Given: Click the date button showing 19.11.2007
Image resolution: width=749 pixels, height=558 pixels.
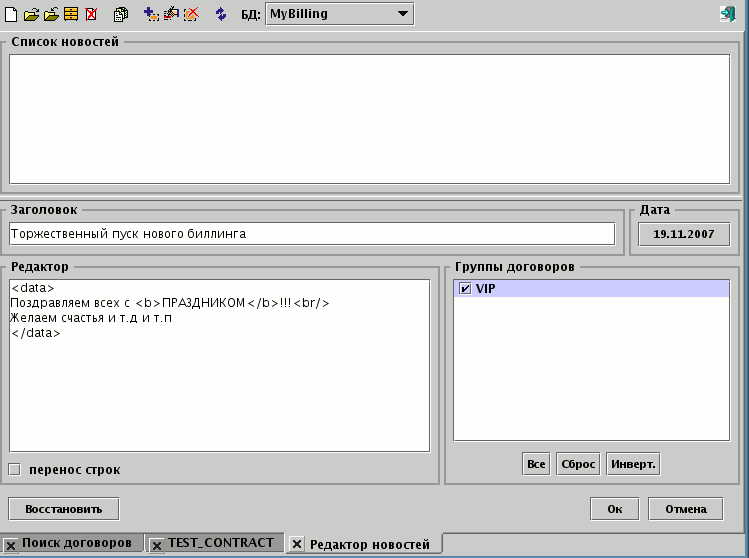Looking at the screenshot, I should pos(684,233).
